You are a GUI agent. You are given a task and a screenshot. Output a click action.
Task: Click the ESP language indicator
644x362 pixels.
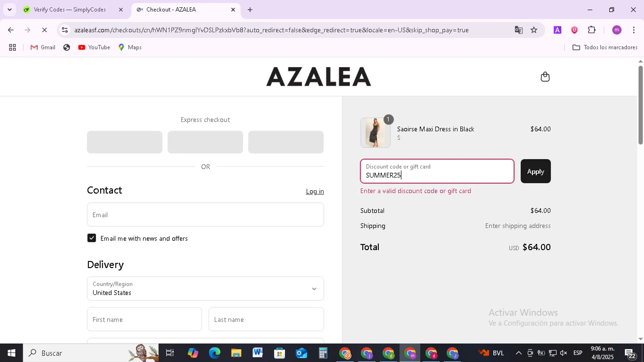pyautogui.click(x=578, y=353)
